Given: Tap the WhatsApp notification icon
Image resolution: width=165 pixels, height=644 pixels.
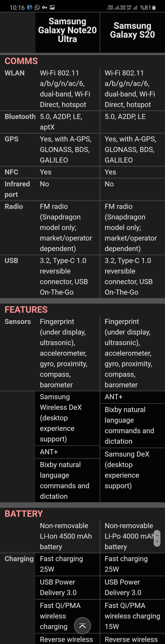Looking at the screenshot, I should click(x=37, y=8).
